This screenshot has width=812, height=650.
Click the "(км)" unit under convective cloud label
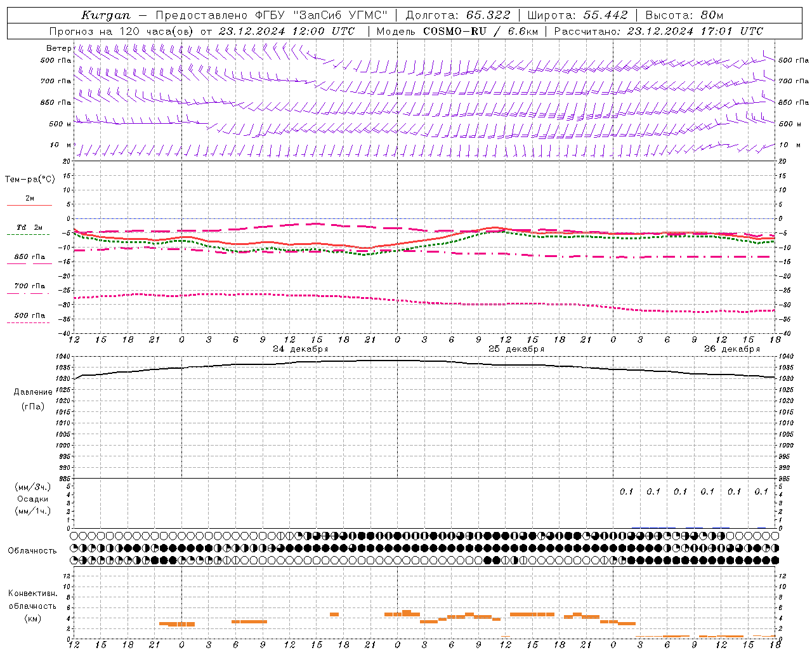[x=32, y=618]
